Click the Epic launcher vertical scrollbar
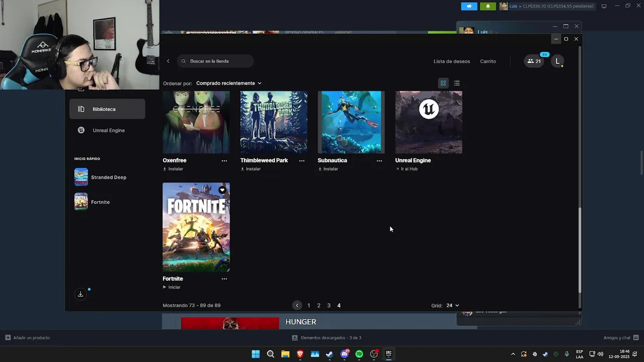 (580, 250)
